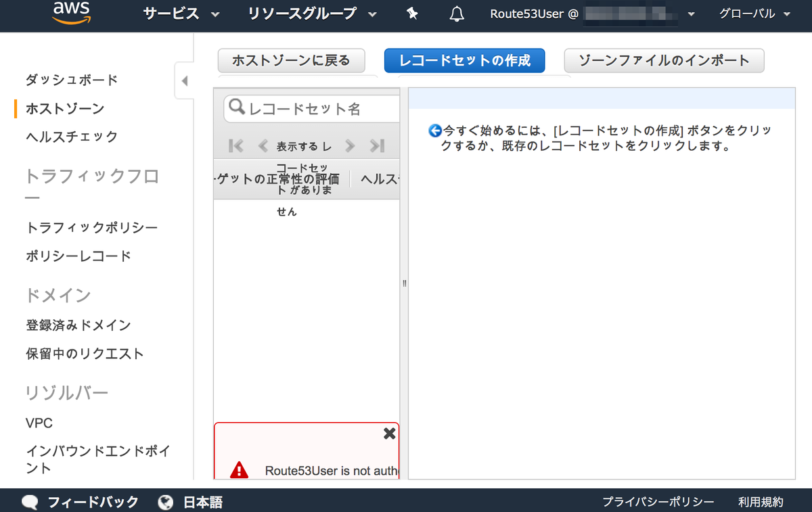812x512 pixels.
Task: Open ポリシーレコード in the sidebar
Action: (x=78, y=256)
